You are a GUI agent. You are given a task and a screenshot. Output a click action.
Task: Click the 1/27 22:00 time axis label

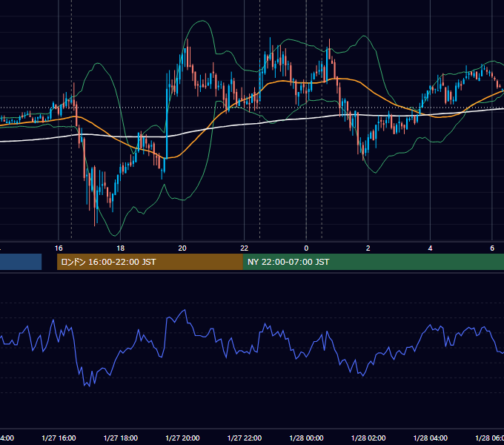(x=245, y=438)
